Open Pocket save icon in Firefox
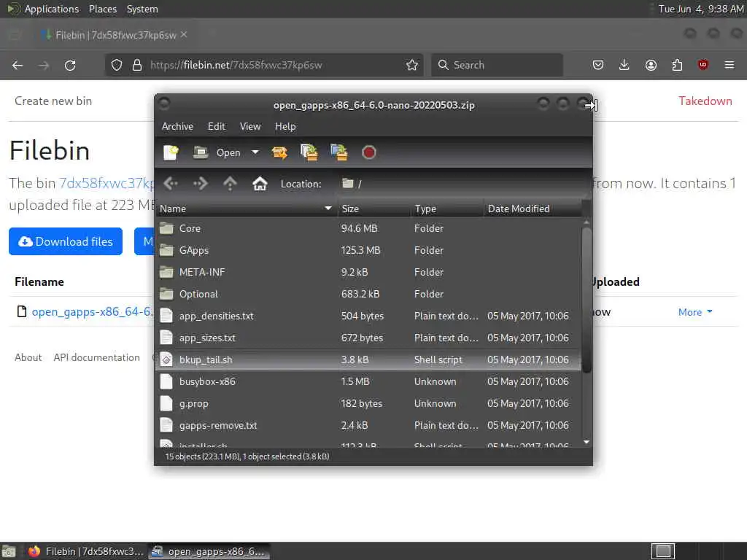 598,65
